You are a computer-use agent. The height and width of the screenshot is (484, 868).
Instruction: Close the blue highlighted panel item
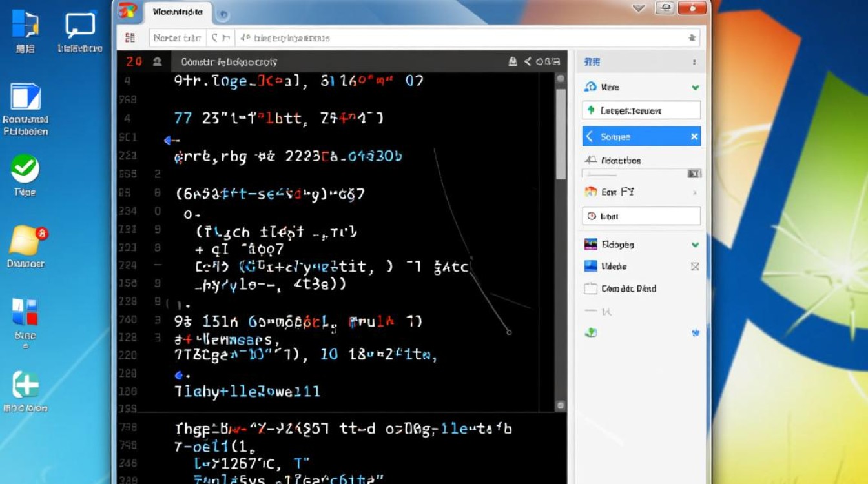(694, 137)
